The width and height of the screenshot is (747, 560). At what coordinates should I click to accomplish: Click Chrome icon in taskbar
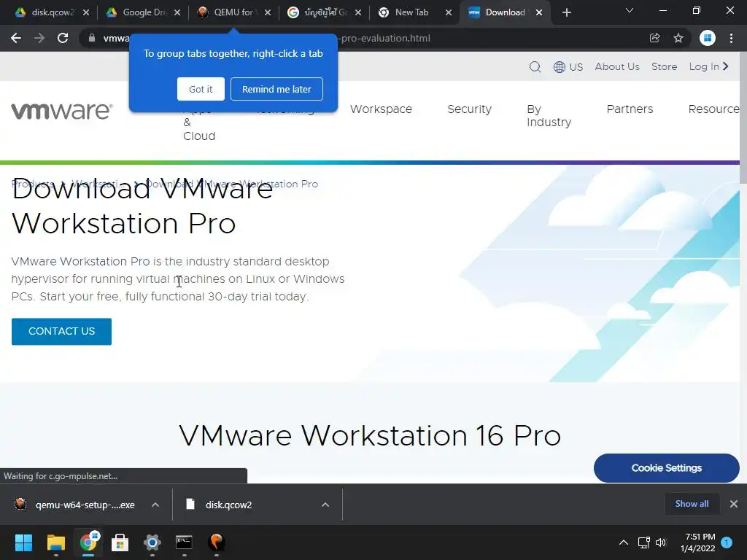coord(88,542)
